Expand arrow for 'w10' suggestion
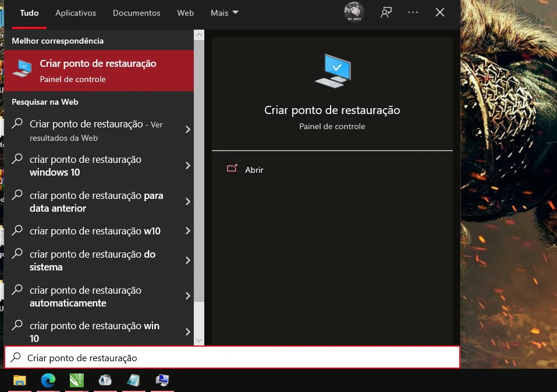The height and width of the screenshot is (392, 557). [x=188, y=231]
